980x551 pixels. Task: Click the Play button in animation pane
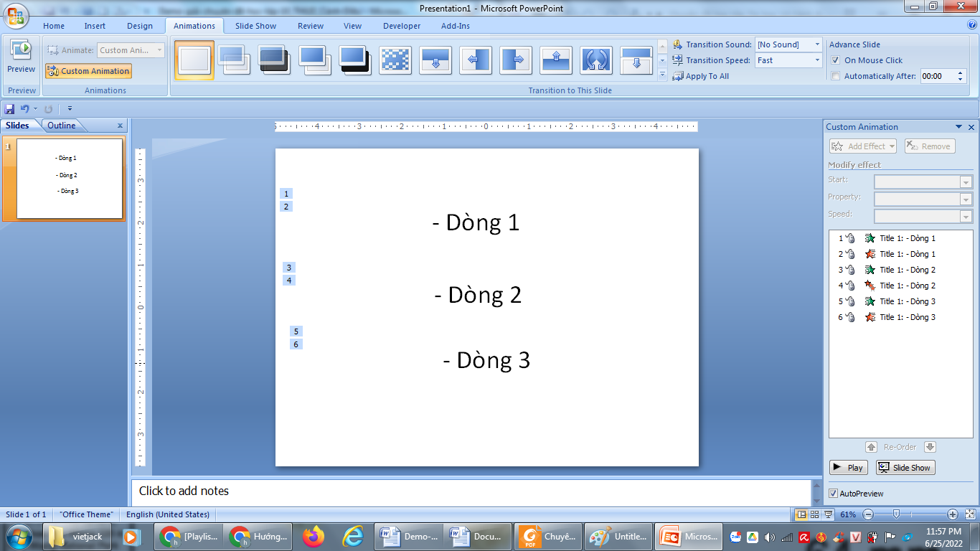pos(849,468)
